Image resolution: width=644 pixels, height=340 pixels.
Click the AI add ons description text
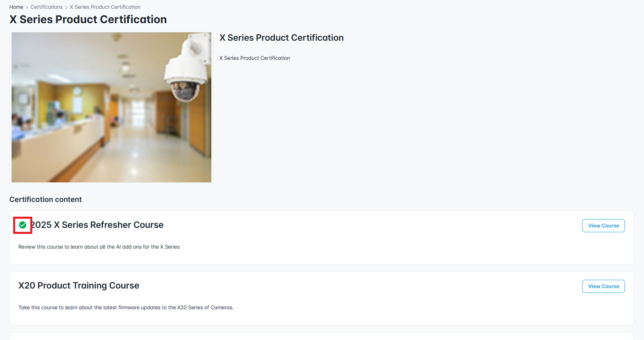tap(99, 247)
